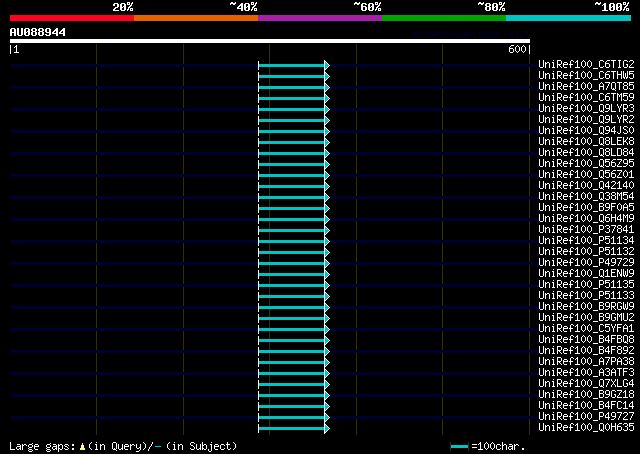Click the purple ~60% identity color band
The width and height of the screenshot is (640, 454).
[x=320, y=18]
